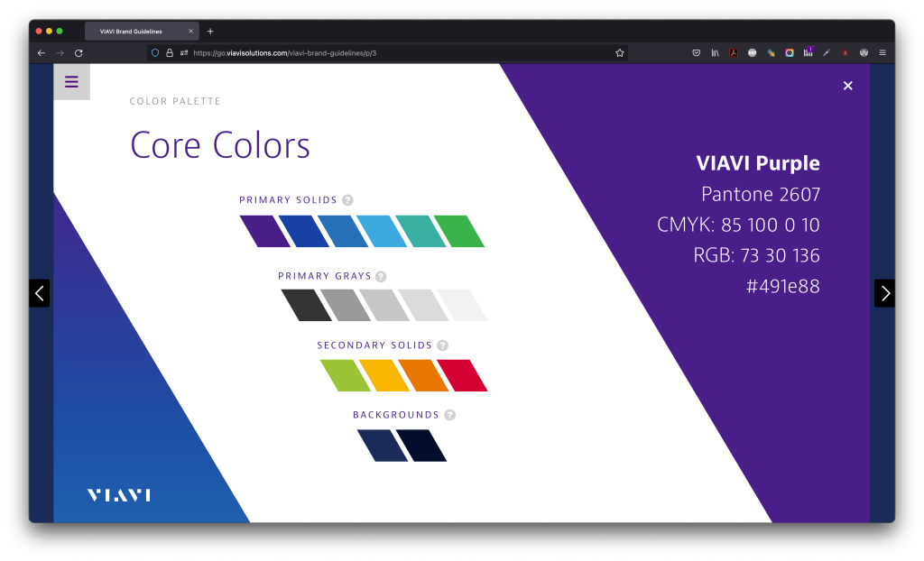Pick the green primary solid swatch
924x561 pixels.
(x=458, y=231)
